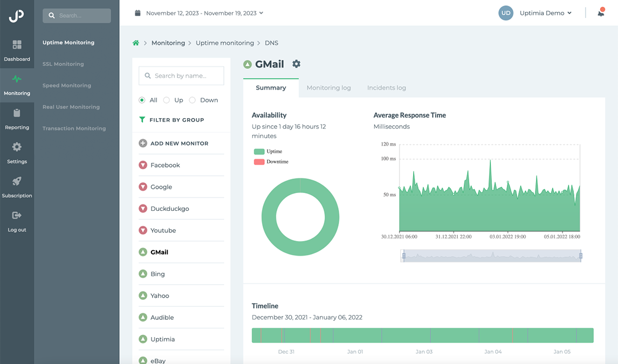Viewport: 618px width, 364px height.
Task: Open the Settings gear in sidebar
Action: pos(17,147)
